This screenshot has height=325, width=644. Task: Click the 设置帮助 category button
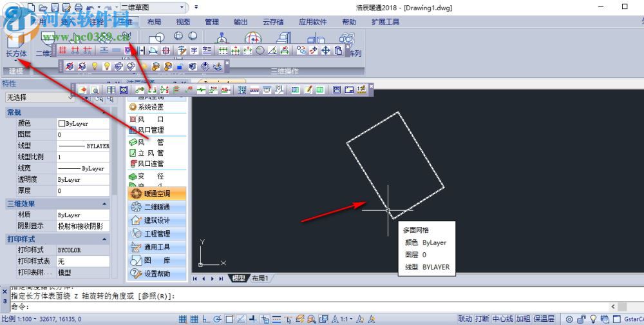tap(157, 273)
